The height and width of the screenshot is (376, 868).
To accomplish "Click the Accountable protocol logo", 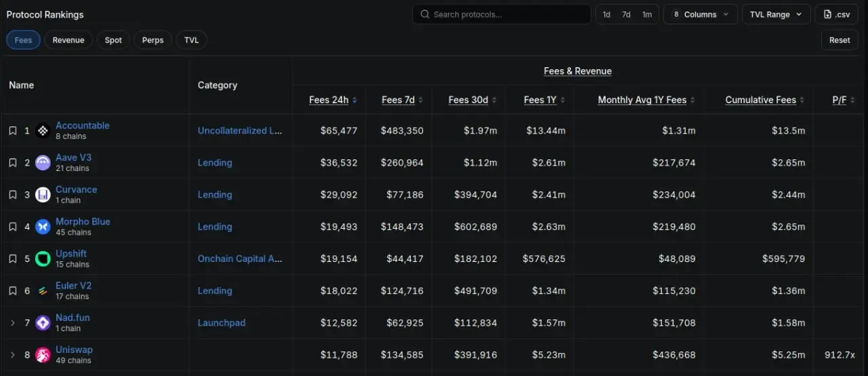I will click(x=43, y=131).
